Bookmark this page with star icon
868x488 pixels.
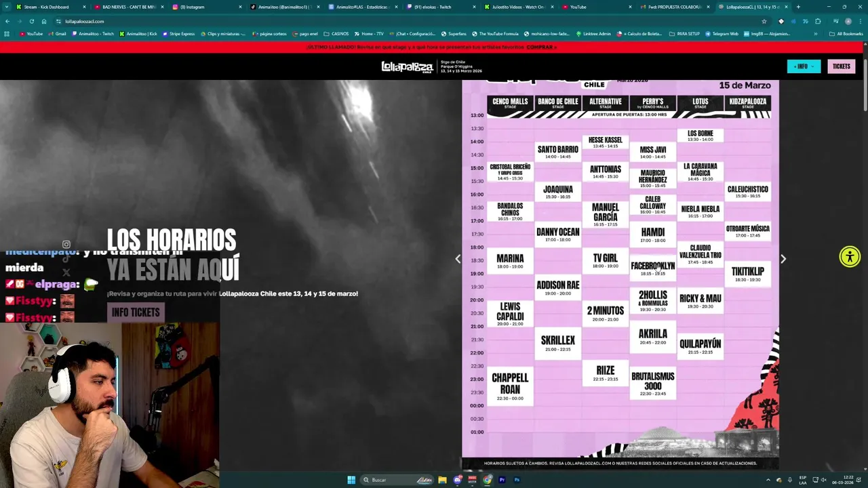(764, 21)
